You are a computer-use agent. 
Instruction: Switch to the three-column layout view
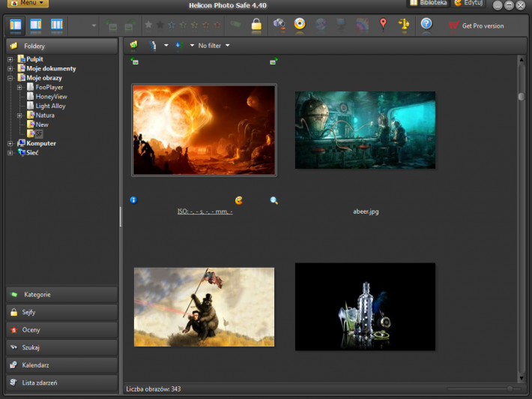[x=57, y=25]
